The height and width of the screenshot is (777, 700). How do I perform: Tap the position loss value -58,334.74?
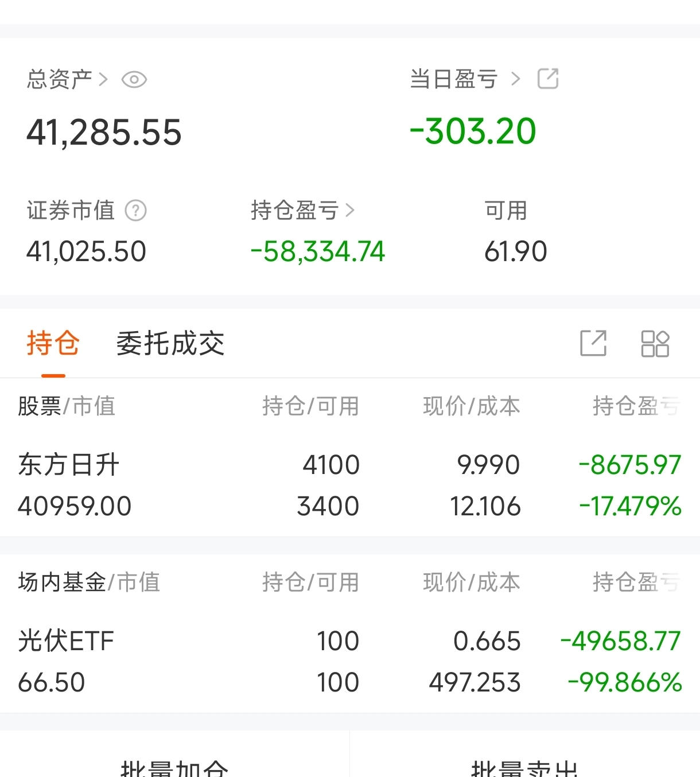coord(318,252)
